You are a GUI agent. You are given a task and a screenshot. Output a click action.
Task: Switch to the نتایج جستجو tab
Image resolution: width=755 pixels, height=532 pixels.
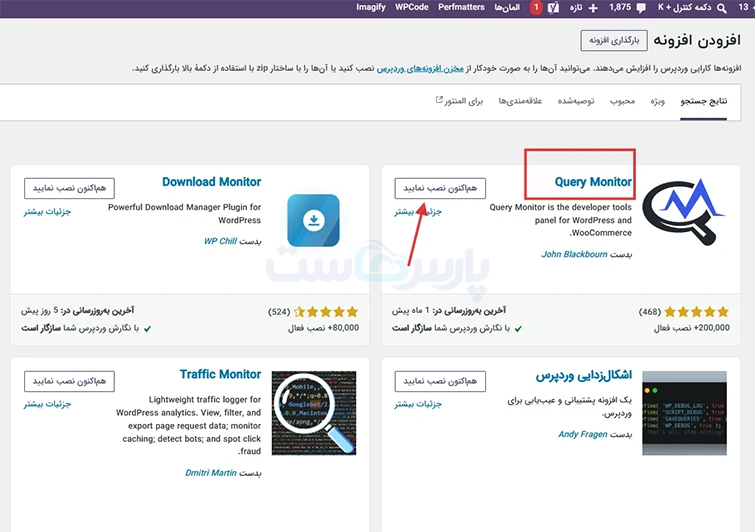[703, 101]
